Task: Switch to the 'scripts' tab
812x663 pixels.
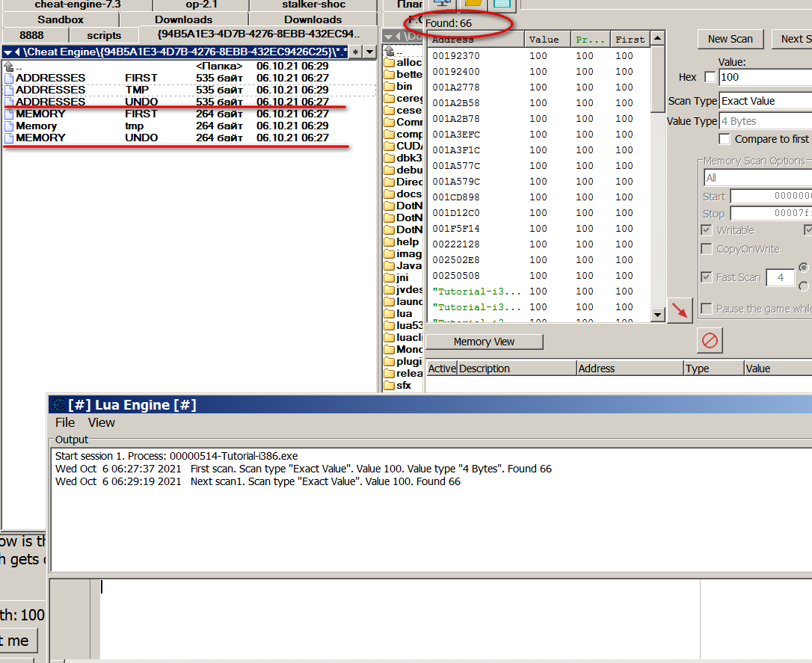Action: click(104, 35)
